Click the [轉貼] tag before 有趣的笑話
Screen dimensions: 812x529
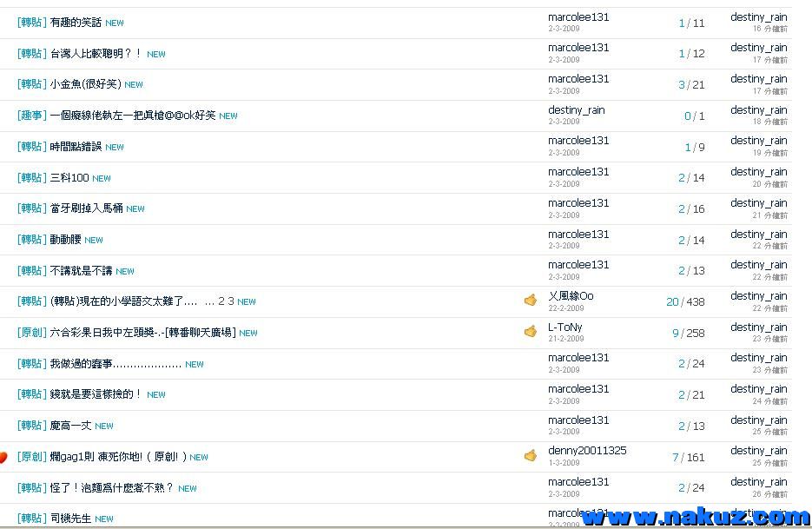pos(32,23)
